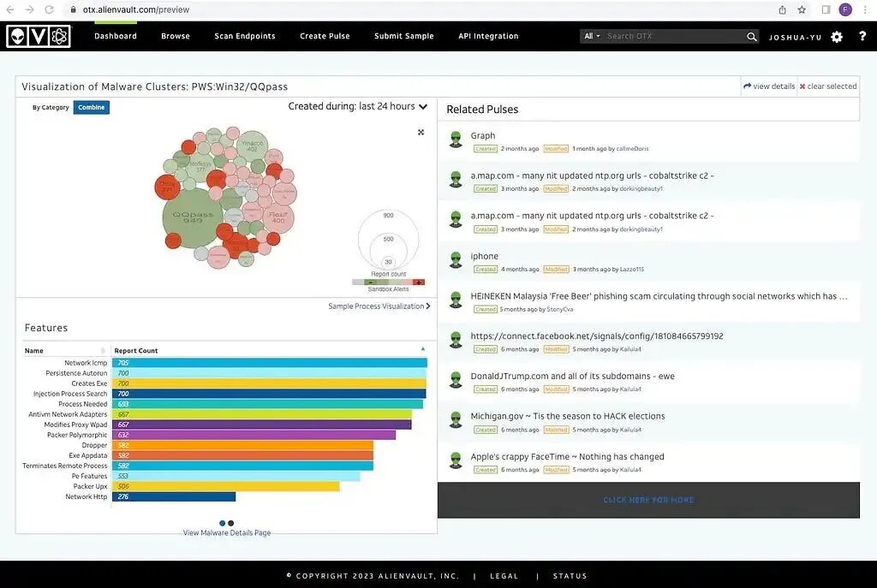Open the Dashboard tab
Screen dimensions: 877x588
pyautogui.click(x=116, y=36)
